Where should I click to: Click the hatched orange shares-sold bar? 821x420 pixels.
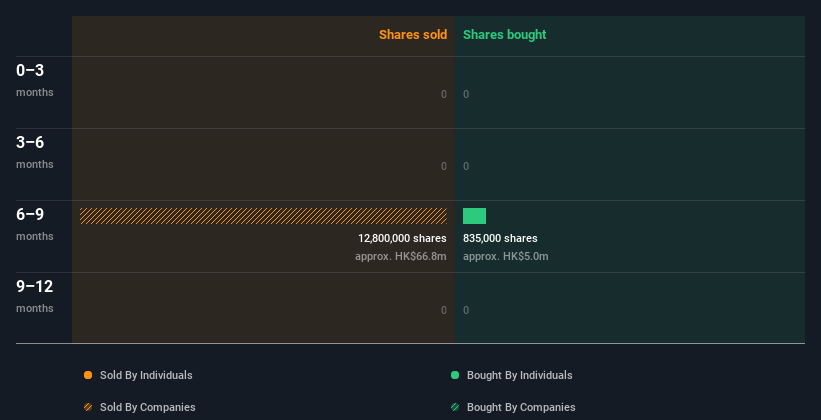[263, 216]
